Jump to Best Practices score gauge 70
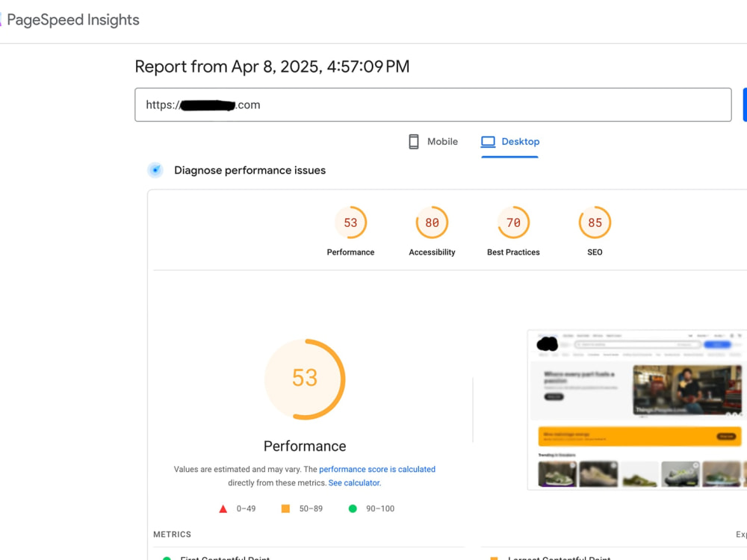The image size is (747, 560). (514, 223)
